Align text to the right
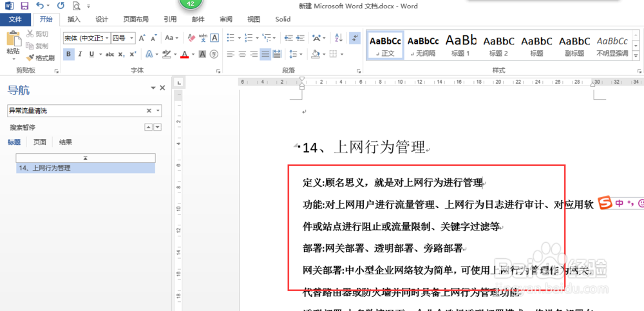644x311 pixels. (x=254, y=54)
